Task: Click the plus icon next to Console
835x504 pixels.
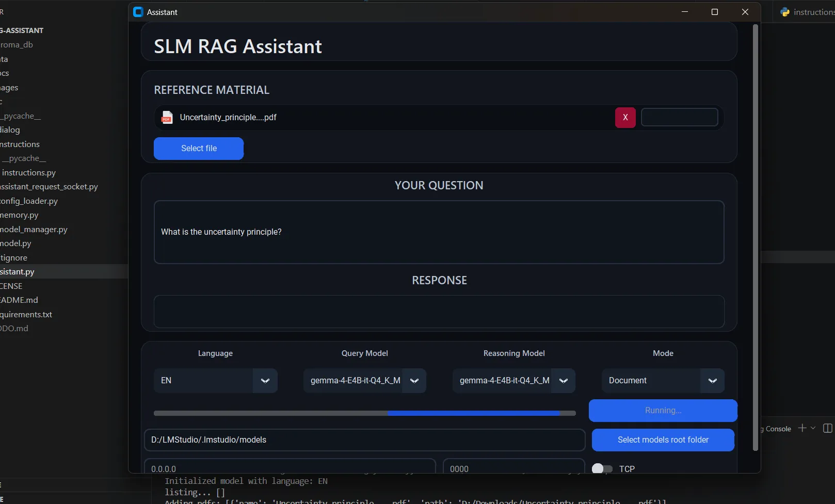Action: point(802,428)
